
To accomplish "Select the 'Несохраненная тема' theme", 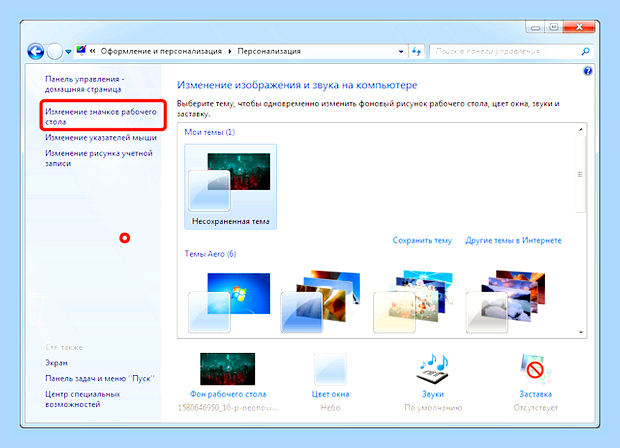I will click(x=231, y=187).
